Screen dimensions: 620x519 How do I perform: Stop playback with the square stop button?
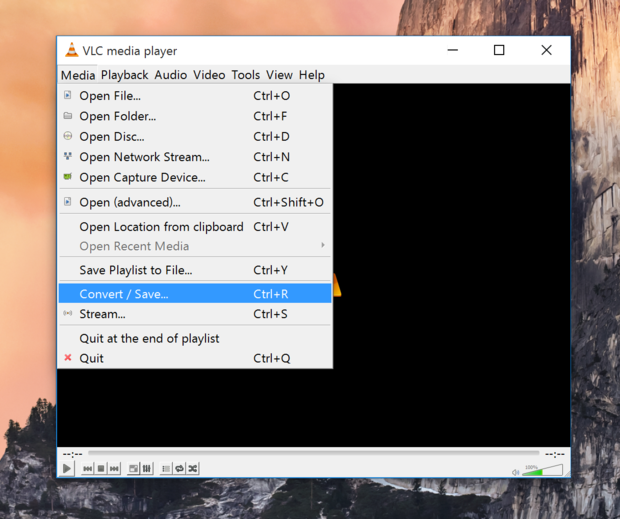[101, 469]
